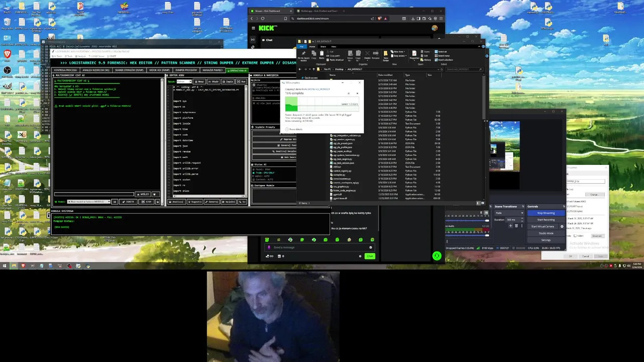Click Generuj button below code editor
This screenshot has width=644, height=362.
pos(212,202)
